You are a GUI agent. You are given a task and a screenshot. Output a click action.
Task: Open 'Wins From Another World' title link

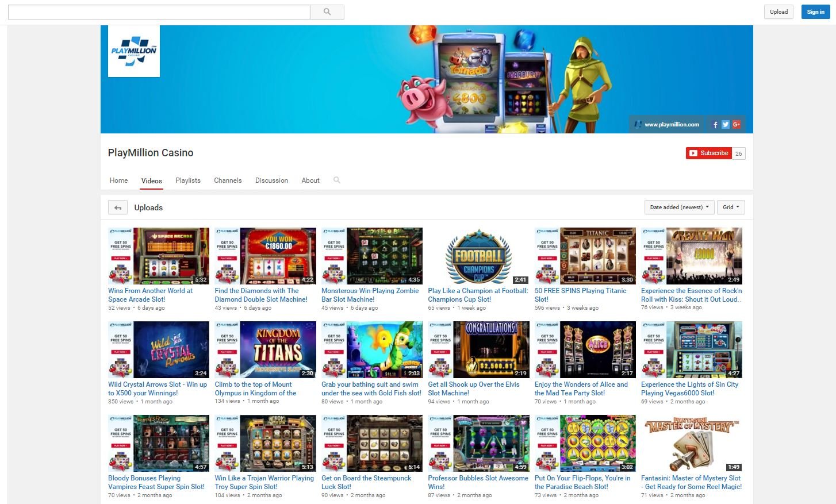151,295
